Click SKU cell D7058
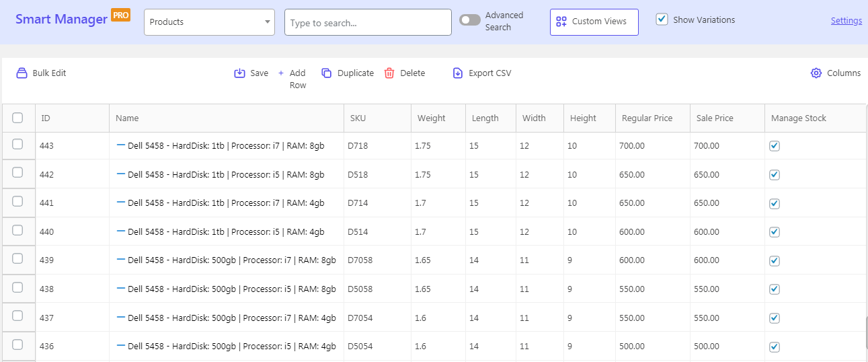The image size is (868, 362). (x=377, y=260)
